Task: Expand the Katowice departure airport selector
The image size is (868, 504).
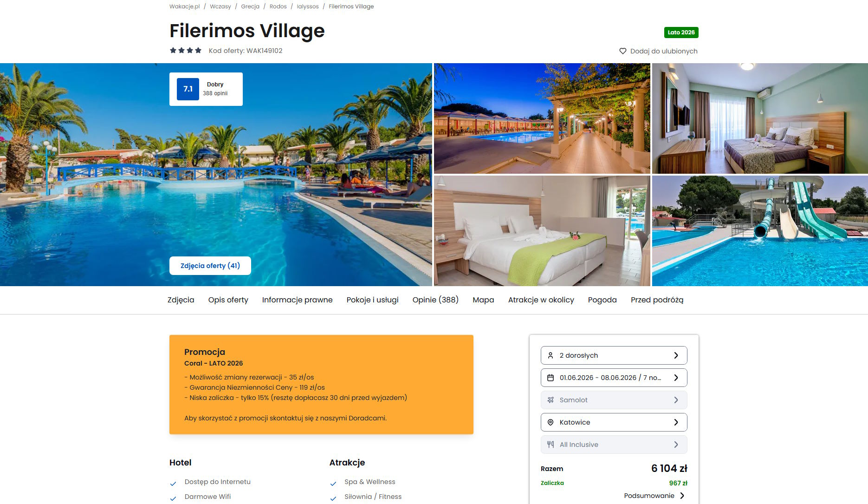Action: pos(614,422)
